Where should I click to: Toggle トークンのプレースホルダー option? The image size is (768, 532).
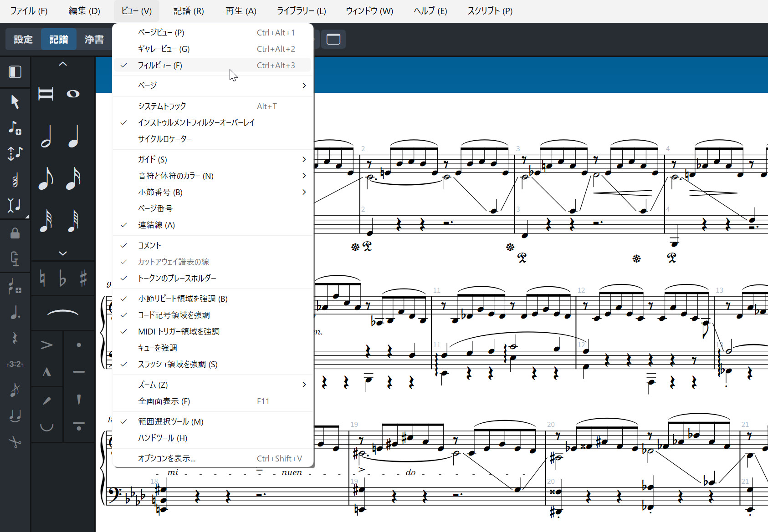213,279
